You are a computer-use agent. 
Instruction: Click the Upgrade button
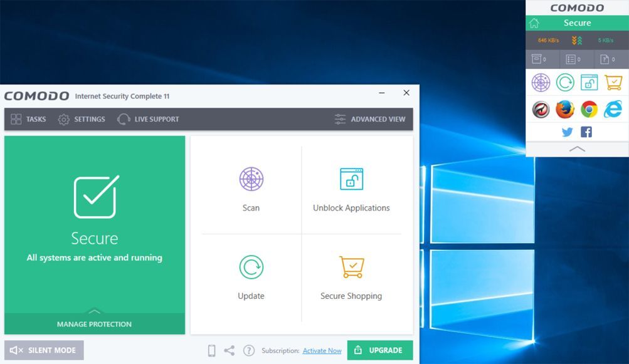click(x=380, y=350)
